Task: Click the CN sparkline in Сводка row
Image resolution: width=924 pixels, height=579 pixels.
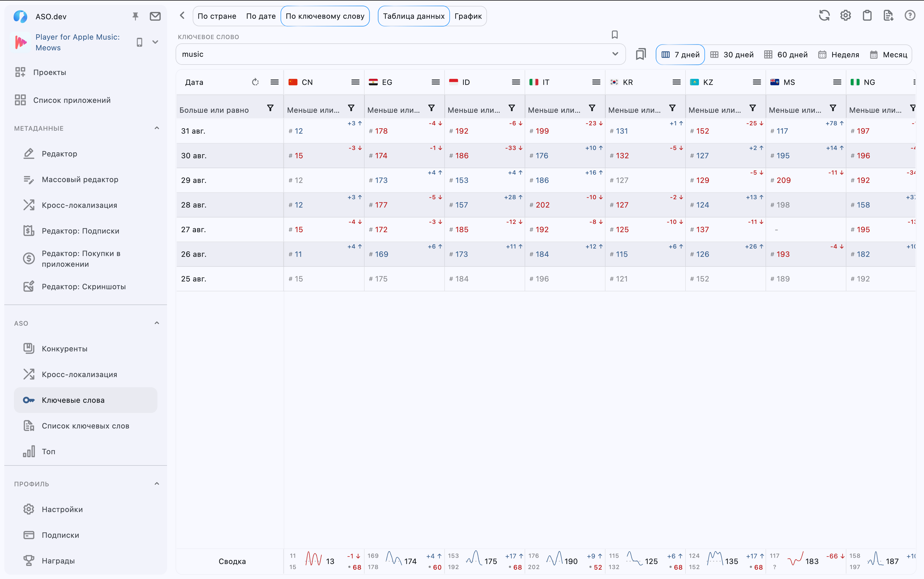Action: [x=313, y=559]
